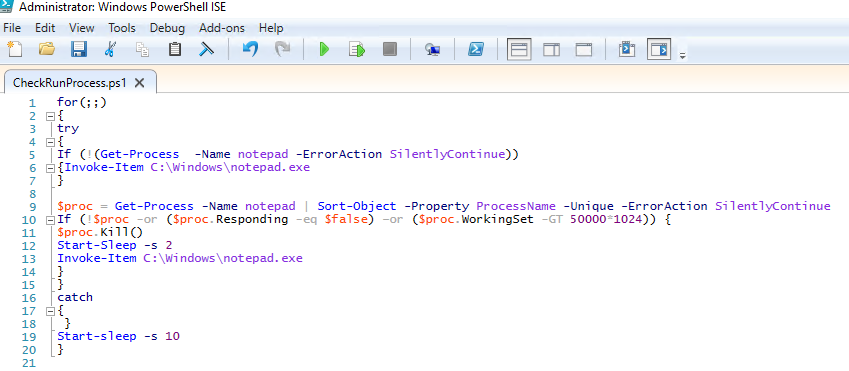The height and width of the screenshot is (371, 849).
Task: Open the New Remote PowerShell Tab icon
Action: tap(432, 50)
